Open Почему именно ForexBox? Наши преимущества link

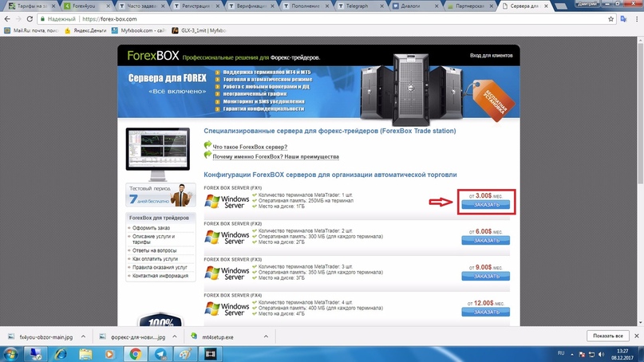click(x=275, y=157)
